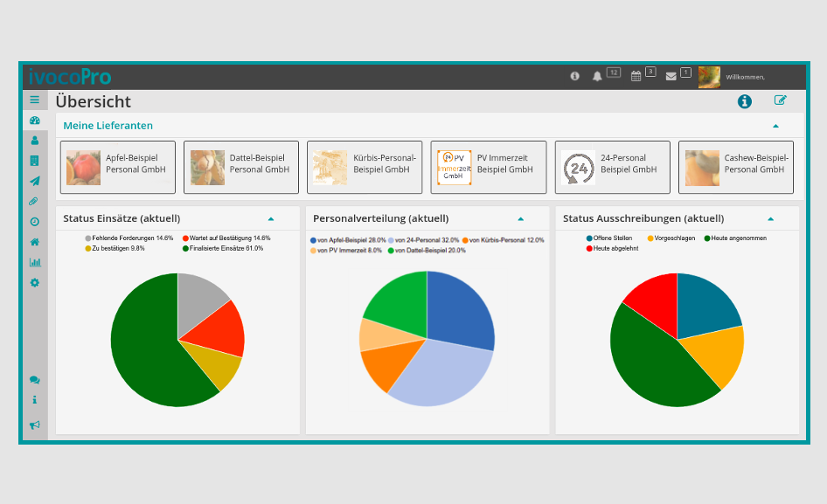Select 24-Personal Beispiel GmbH supplier
Image resolution: width=827 pixels, height=504 pixels.
[612, 167]
